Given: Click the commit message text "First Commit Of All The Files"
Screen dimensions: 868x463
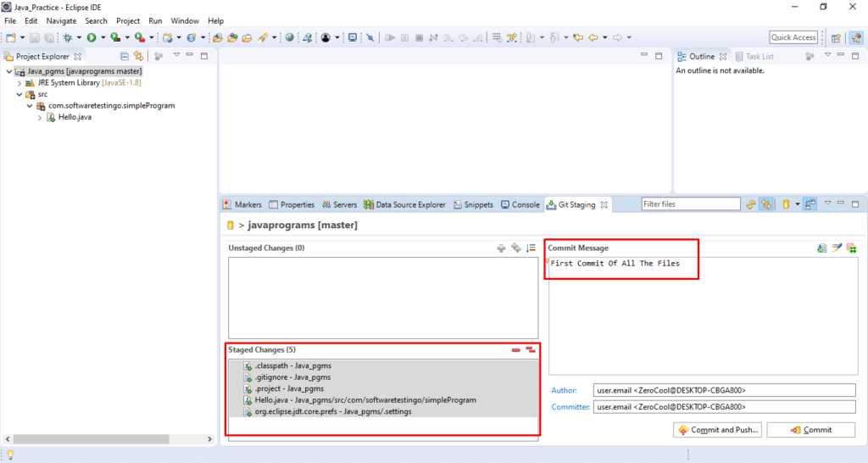Looking at the screenshot, I should click(615, 264).
